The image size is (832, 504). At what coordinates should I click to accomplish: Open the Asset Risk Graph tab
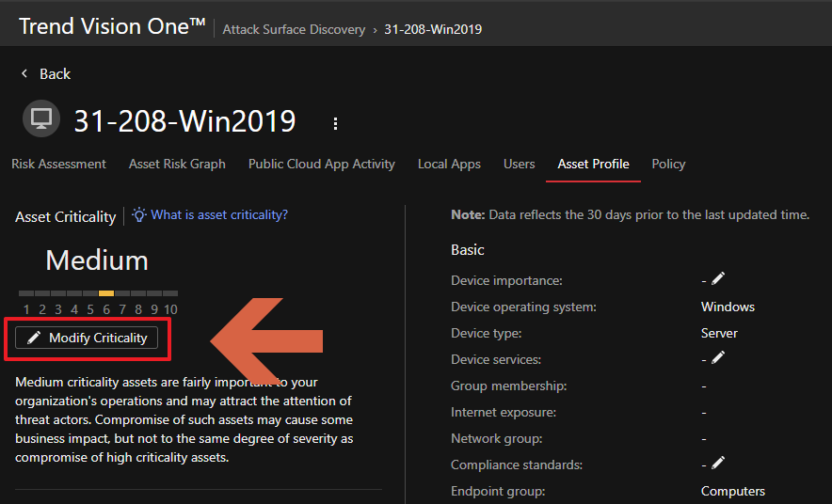pos(177,164)
